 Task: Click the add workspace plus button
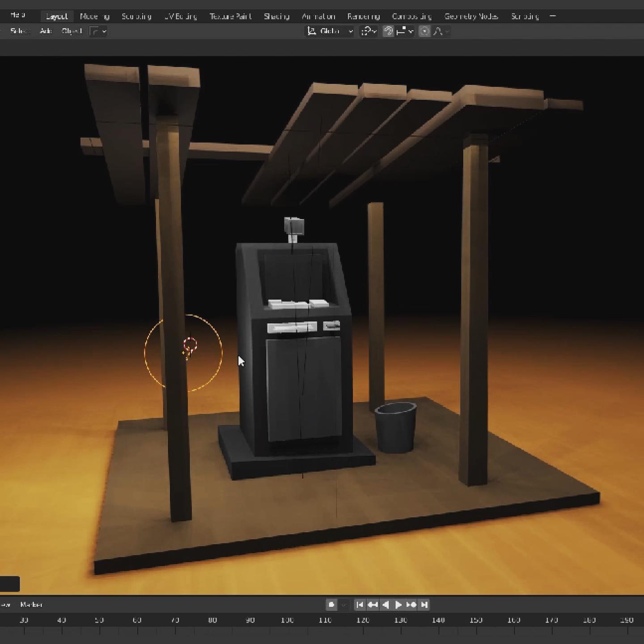553,16
